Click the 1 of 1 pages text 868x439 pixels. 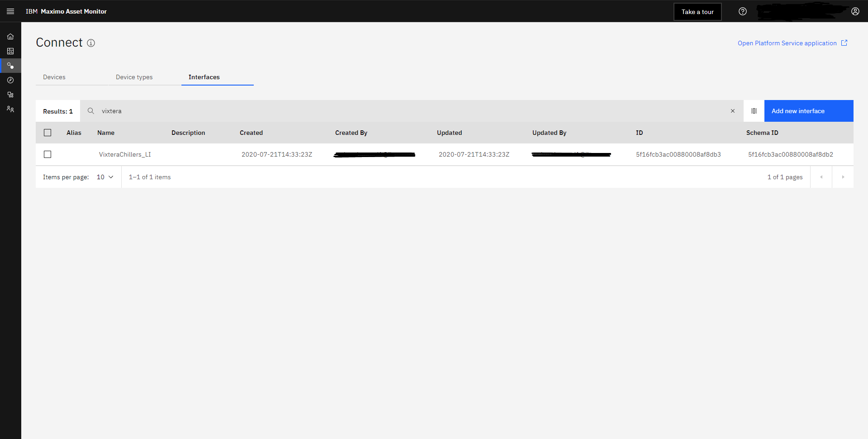pyautogui.click(x=785, y=177)
